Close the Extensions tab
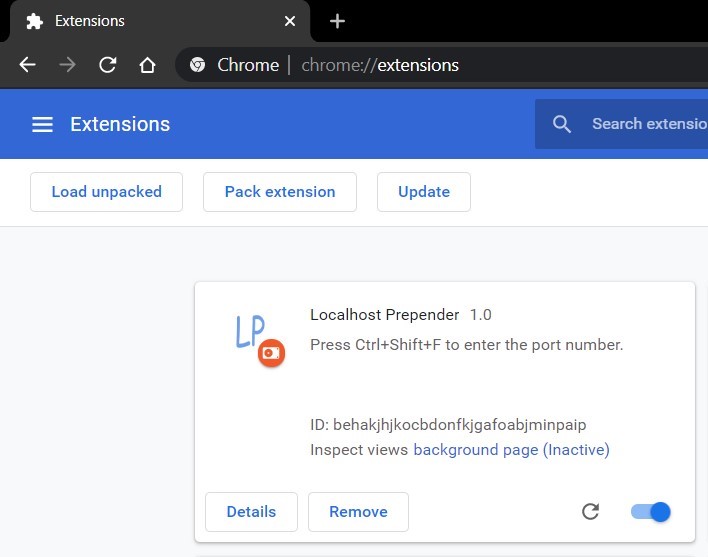Screen dimensions: 708x557 click(290, 21)
